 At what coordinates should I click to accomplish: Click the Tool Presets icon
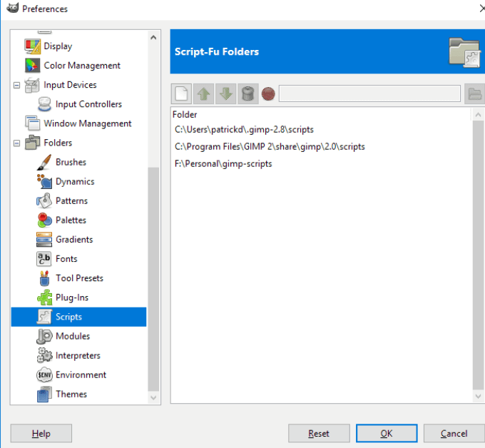(44, 278)
